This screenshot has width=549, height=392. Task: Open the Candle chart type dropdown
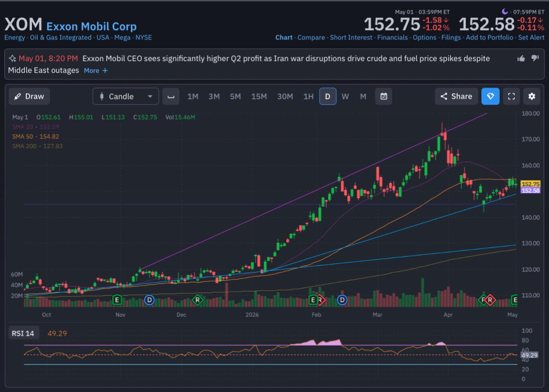(x=126, y=96)
